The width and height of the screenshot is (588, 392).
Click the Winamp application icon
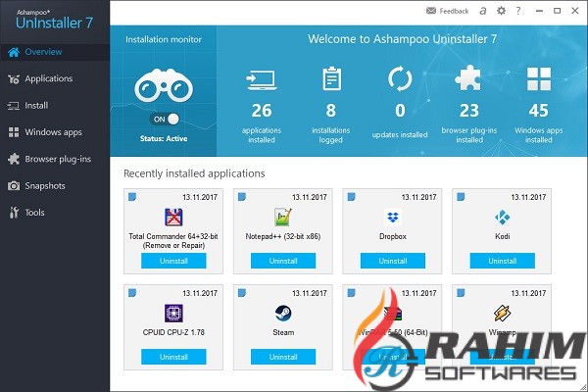502,314
